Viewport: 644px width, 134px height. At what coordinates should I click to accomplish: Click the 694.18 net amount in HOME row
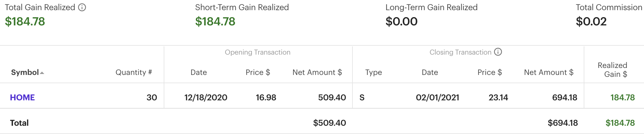[565, 97]
